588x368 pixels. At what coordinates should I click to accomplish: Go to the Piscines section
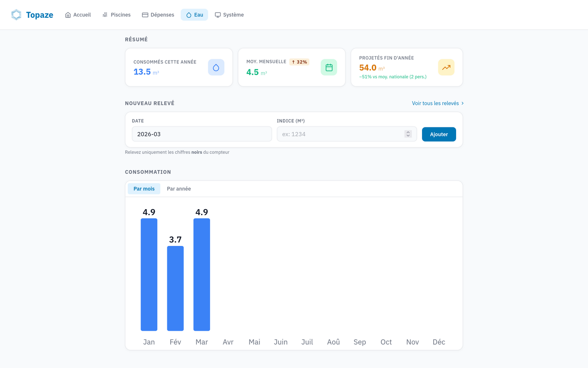click(116, 15)
